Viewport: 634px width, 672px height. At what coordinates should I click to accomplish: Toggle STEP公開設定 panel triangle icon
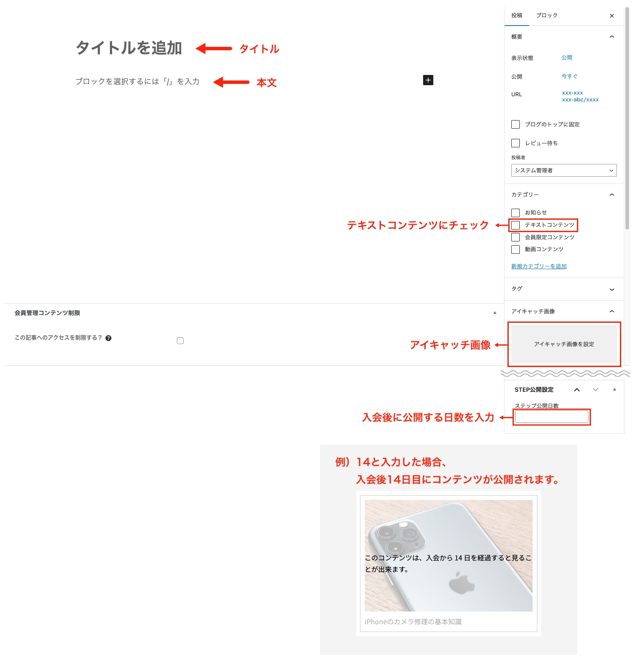tap(614, 389)
